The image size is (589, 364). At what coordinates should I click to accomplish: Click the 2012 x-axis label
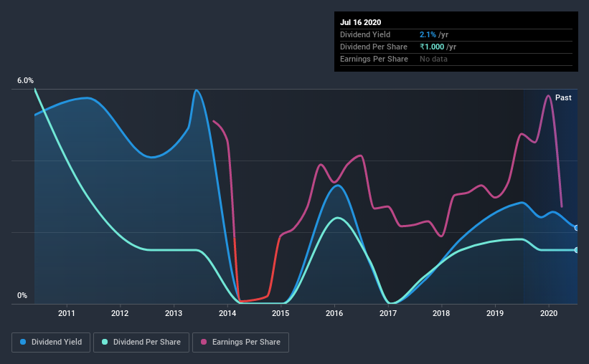point(120,313)
